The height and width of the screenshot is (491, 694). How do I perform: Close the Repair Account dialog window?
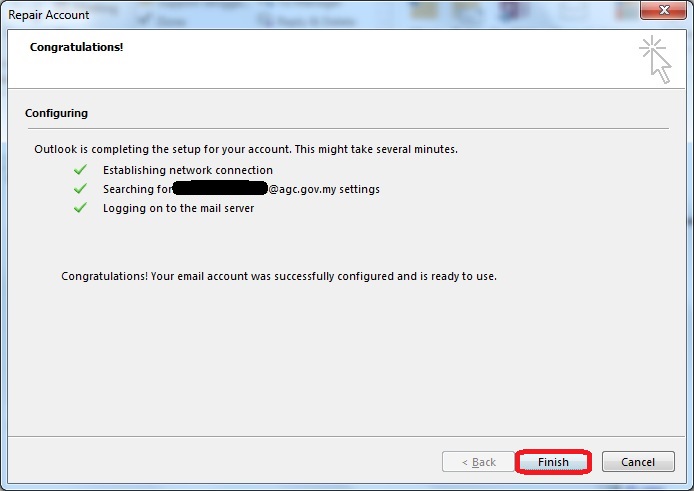(x=661, y=15)
